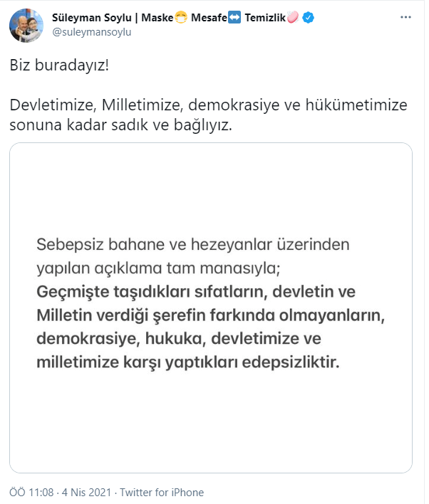Click the 'Biz buradayız!' tweet line
The height and width of the screenshot is (504, 429).
[59, 67]
